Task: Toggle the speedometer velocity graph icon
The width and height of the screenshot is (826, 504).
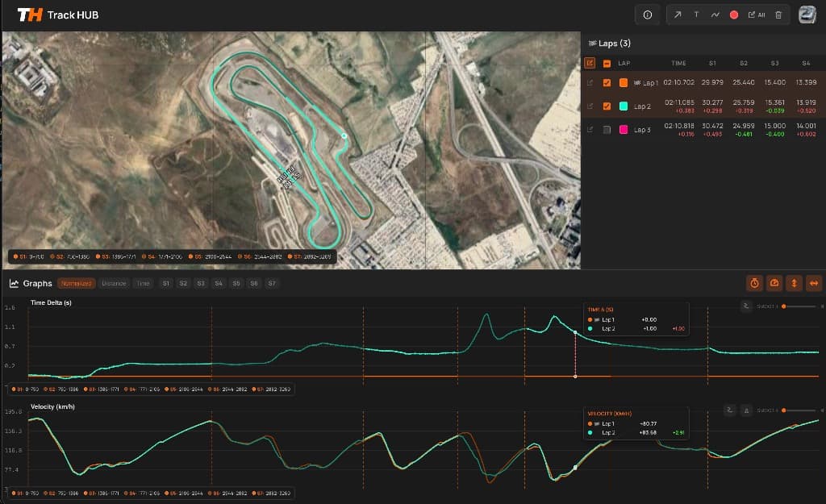Action: (774, 283)
